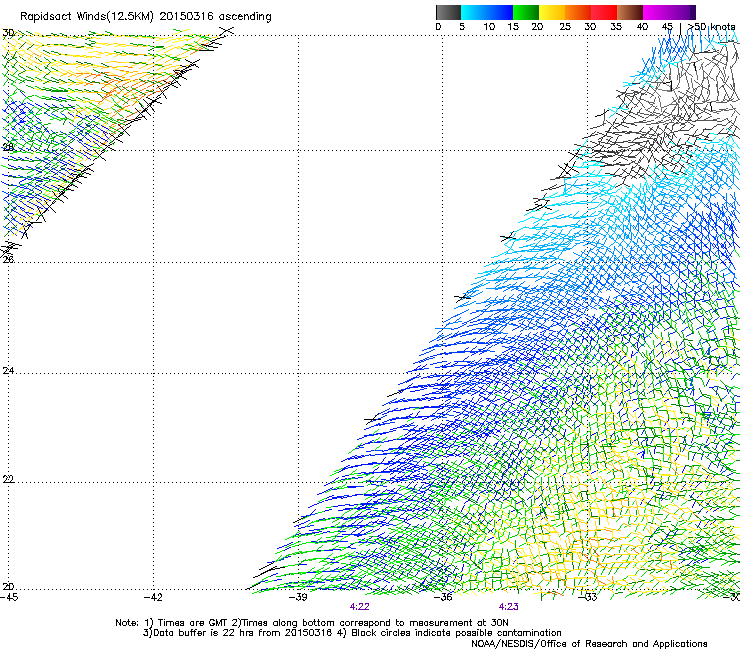Viewport: 740px width, 650px height.
Task: Click the latitude label '22'
Action: pos(8,479)
